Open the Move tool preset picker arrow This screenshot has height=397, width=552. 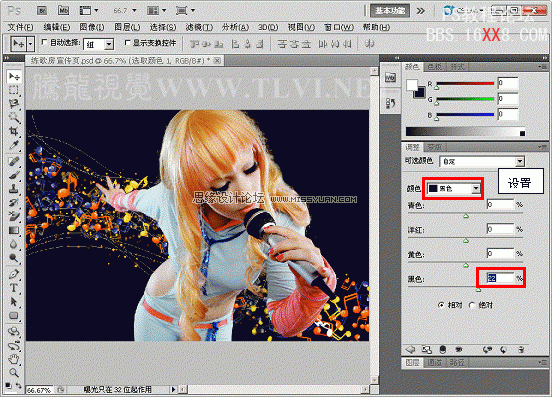tap(31, 44)
